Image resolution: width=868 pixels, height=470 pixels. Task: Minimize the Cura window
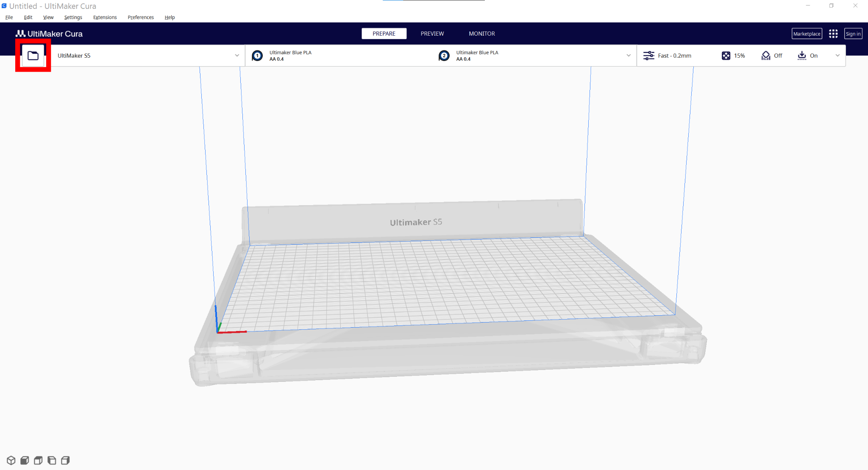point(808,6)
